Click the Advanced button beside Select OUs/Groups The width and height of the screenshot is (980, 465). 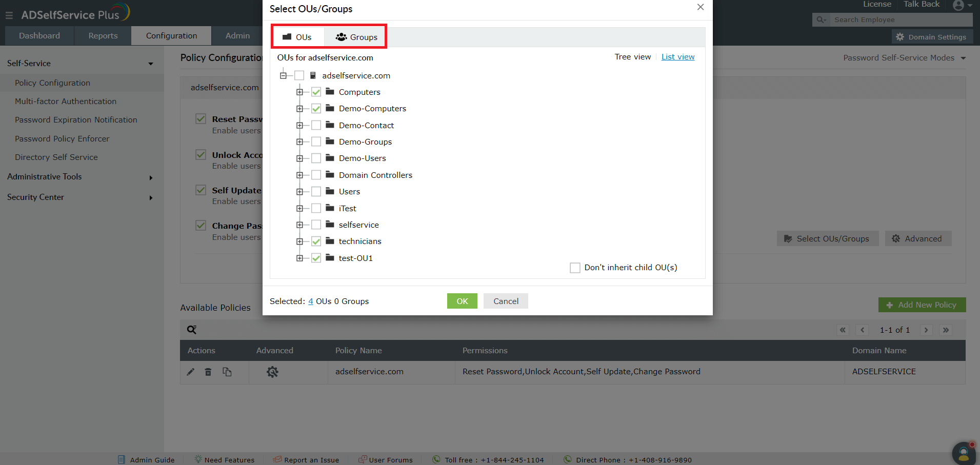918,238
